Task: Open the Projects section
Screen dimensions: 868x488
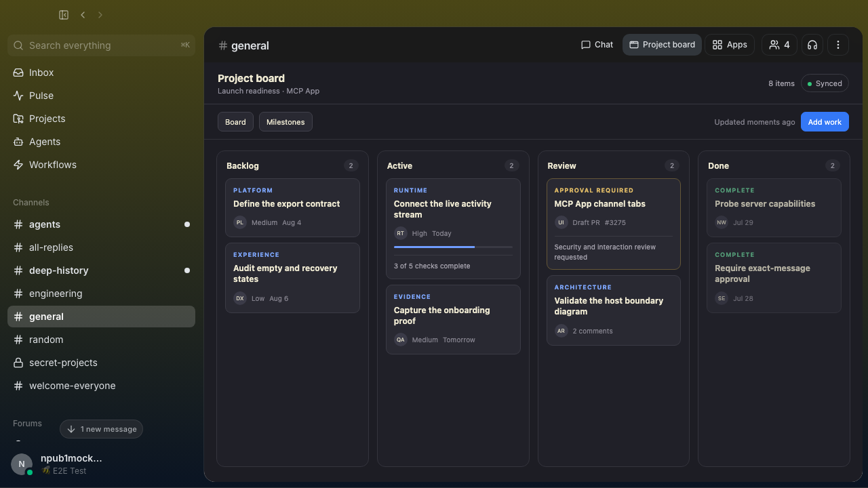Action: pyautogui.click(x=101, y=119)
